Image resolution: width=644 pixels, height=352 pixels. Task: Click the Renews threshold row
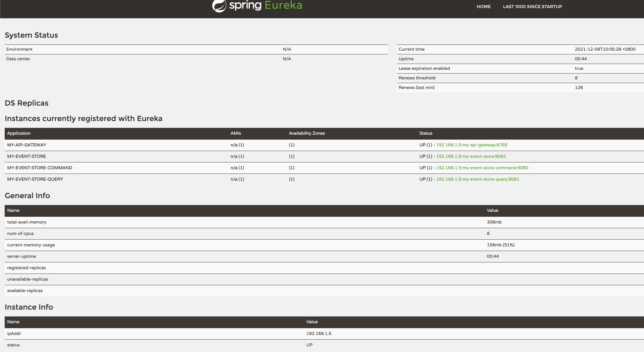[x=417, y=78]
